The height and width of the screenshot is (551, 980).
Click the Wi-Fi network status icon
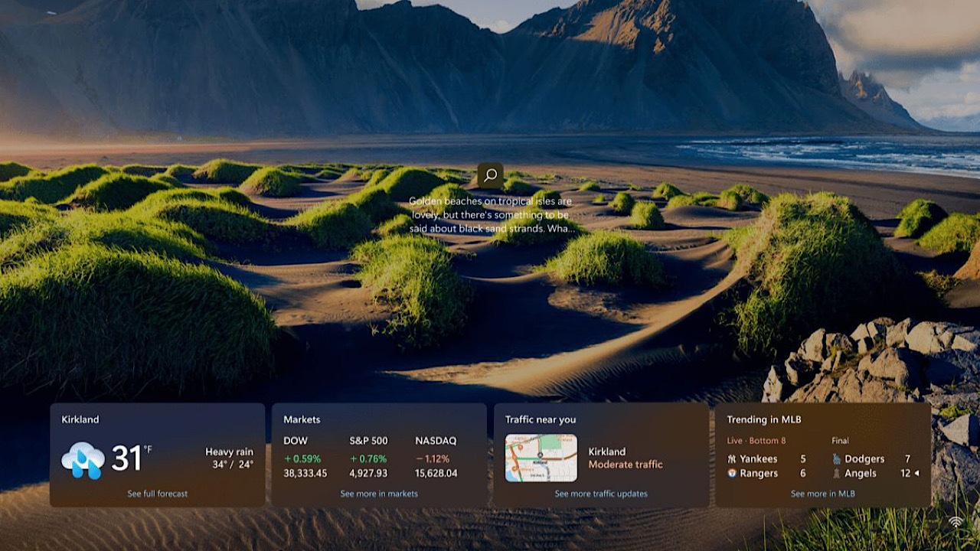[x=955, y=522]
